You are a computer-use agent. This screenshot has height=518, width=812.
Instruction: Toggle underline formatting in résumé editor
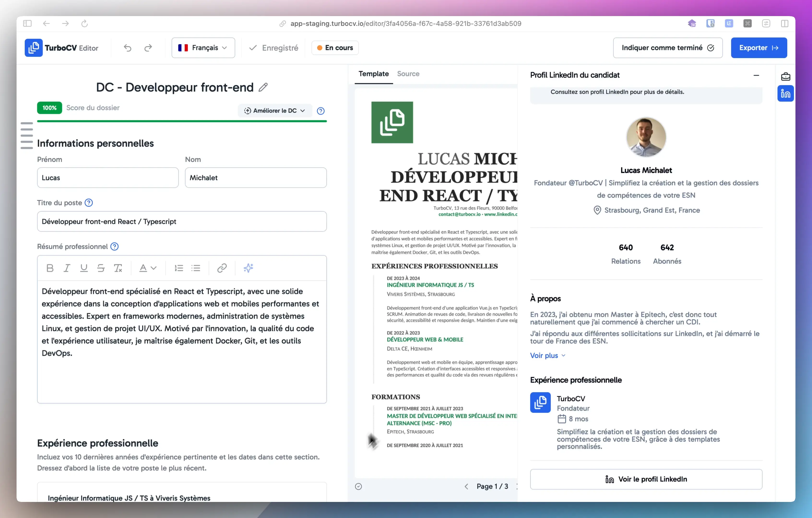click(x=84, y=268)
